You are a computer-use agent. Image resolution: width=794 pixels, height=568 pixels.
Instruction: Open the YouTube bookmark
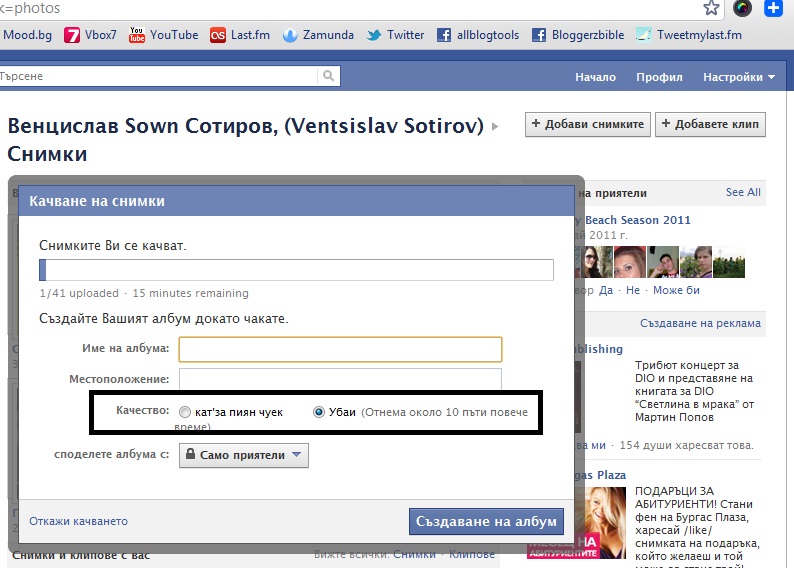click(x=164, y=35)
